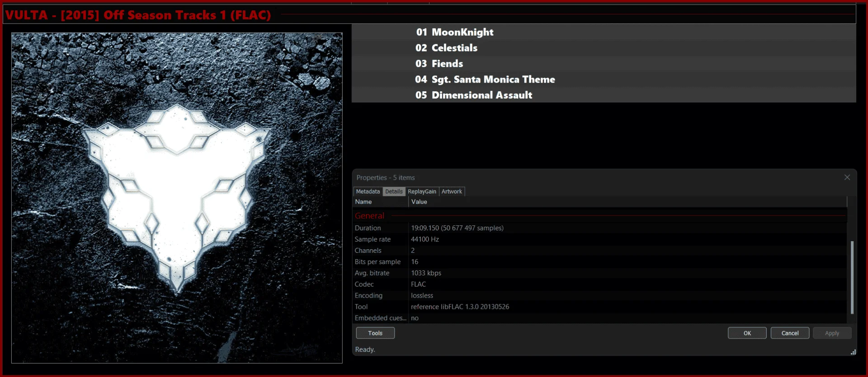The width and height of the screenshot is (868, 377).
Task: Select the Codec value FLAC
Action: (418, 284)
